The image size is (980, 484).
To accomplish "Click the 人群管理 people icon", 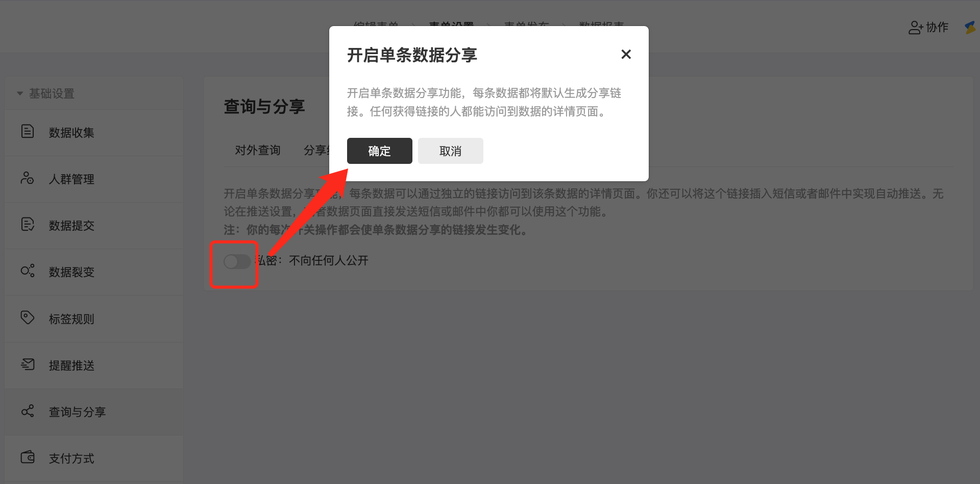I will coord(28,178).
